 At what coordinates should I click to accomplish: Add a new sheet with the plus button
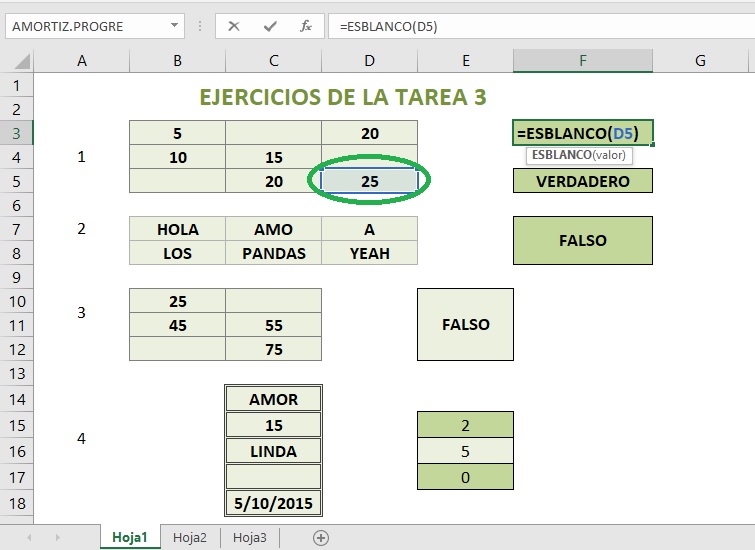coord(321,537)
